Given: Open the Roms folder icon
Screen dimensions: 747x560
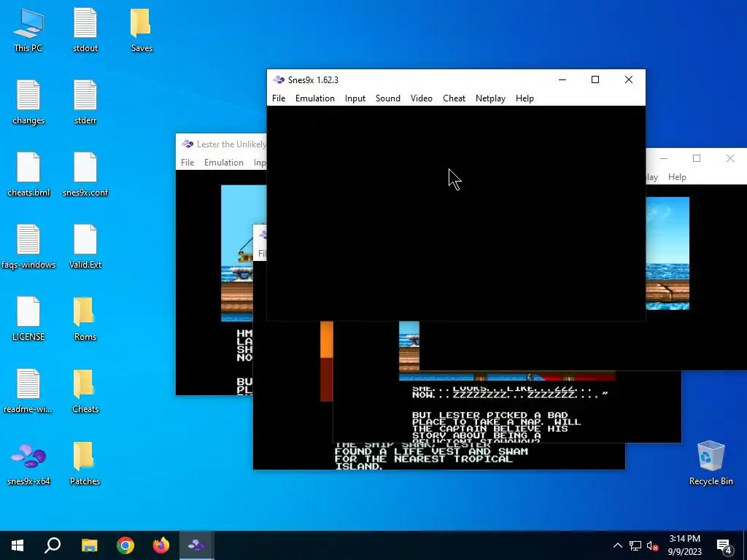Looking at the screenshot, I should [x=85, y=319].
